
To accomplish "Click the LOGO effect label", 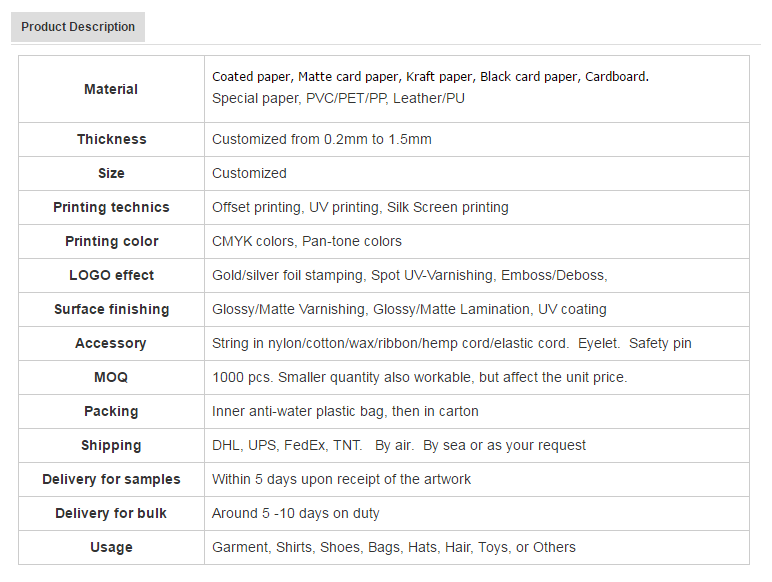I will 112,275.
